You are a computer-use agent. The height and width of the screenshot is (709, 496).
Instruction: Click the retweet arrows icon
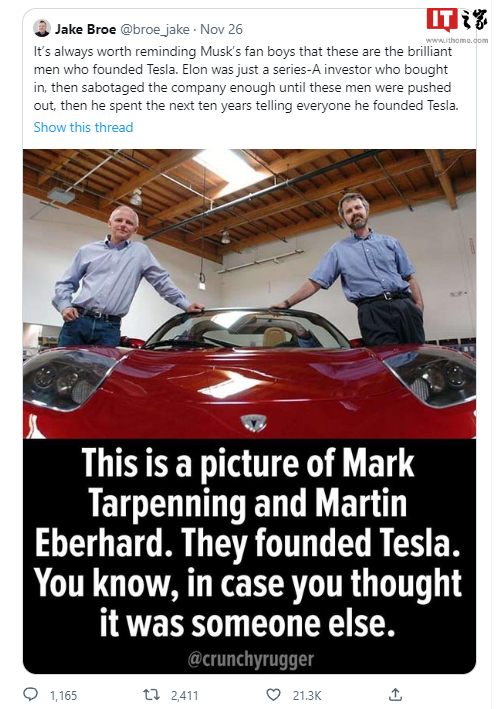pos(151,695)
